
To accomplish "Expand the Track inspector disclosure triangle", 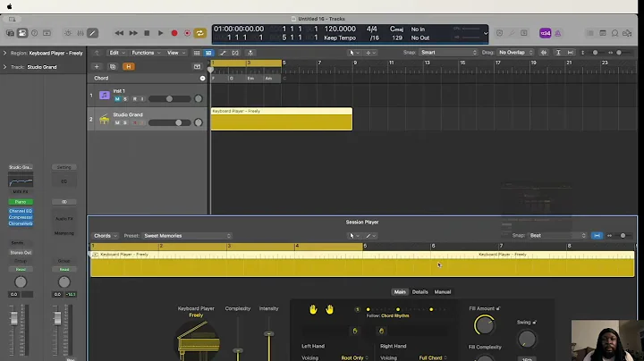I will coord(5,67).
